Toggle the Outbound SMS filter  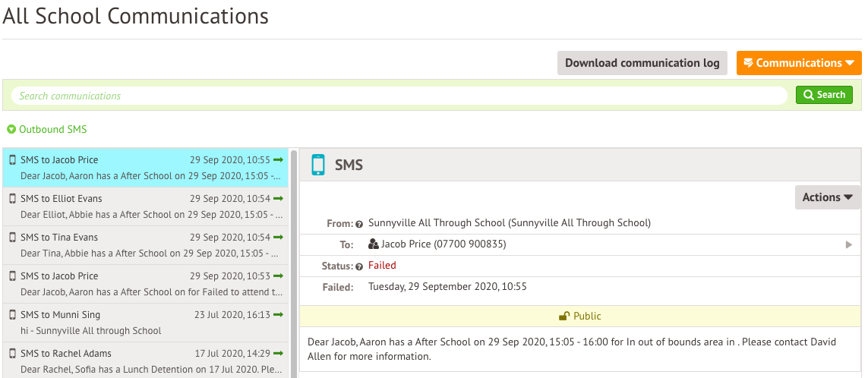click(x=47, y=130)
